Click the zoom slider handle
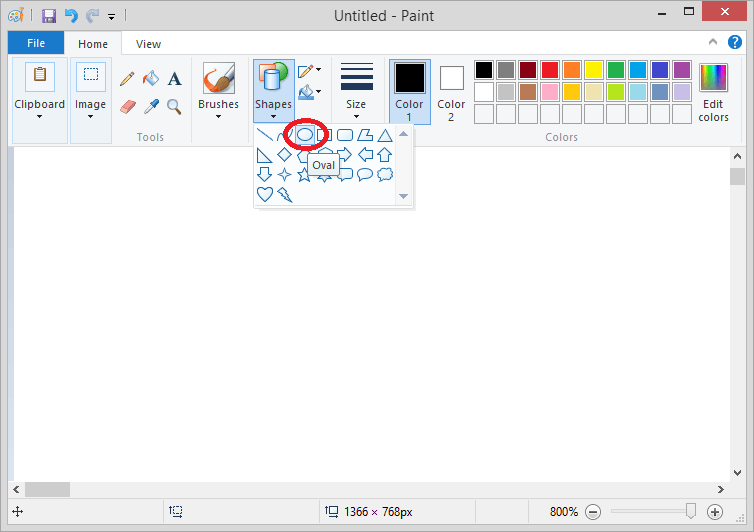 click(691, 511)
